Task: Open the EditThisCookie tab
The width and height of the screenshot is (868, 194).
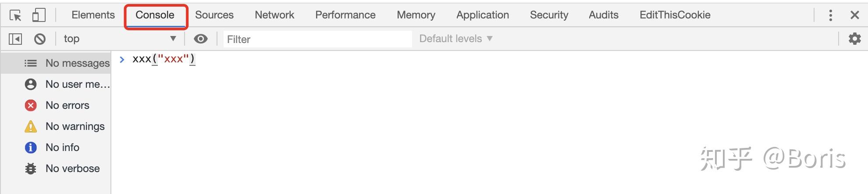Action: tap(675, 15)
